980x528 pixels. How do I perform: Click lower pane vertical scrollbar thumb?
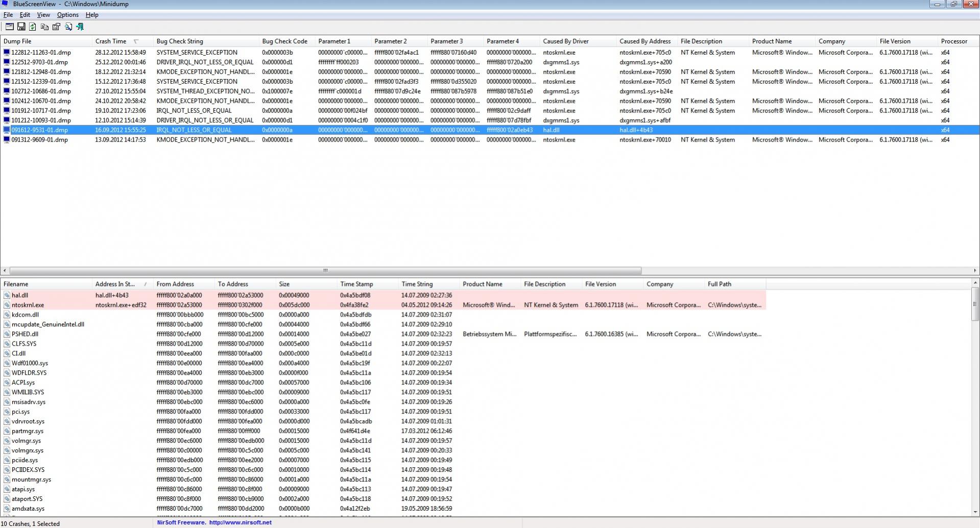pyautogui.click(x=975, y=304)
